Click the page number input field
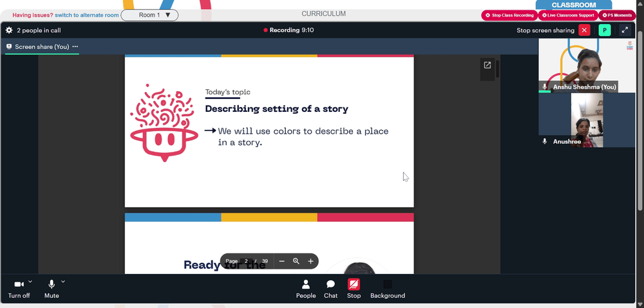The width and height of the screenshot is (644, 308). click(x=246, y=261)
